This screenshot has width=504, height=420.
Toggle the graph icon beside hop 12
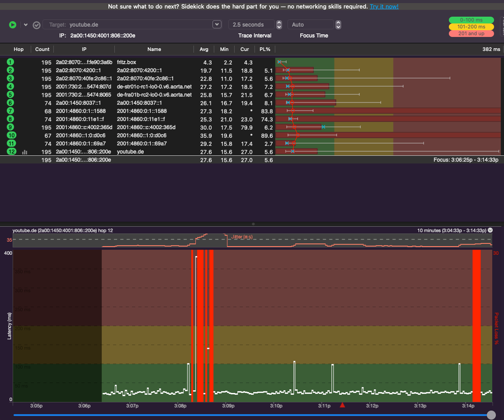pos(24,151)
